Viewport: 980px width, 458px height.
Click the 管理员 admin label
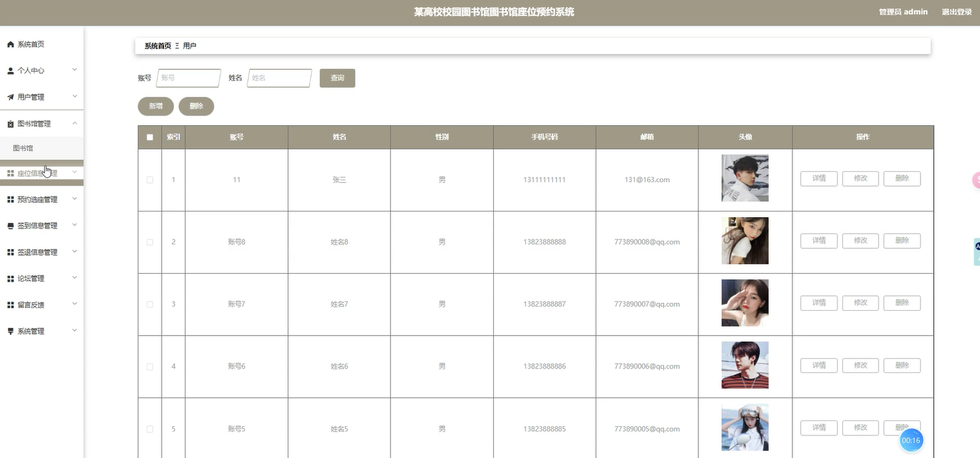[x=903, y=12]
